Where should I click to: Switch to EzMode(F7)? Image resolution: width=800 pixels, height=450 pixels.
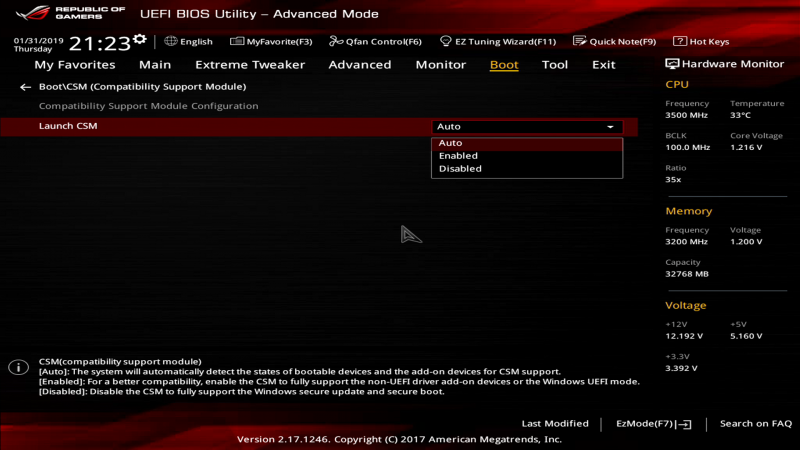click(644, 423)
